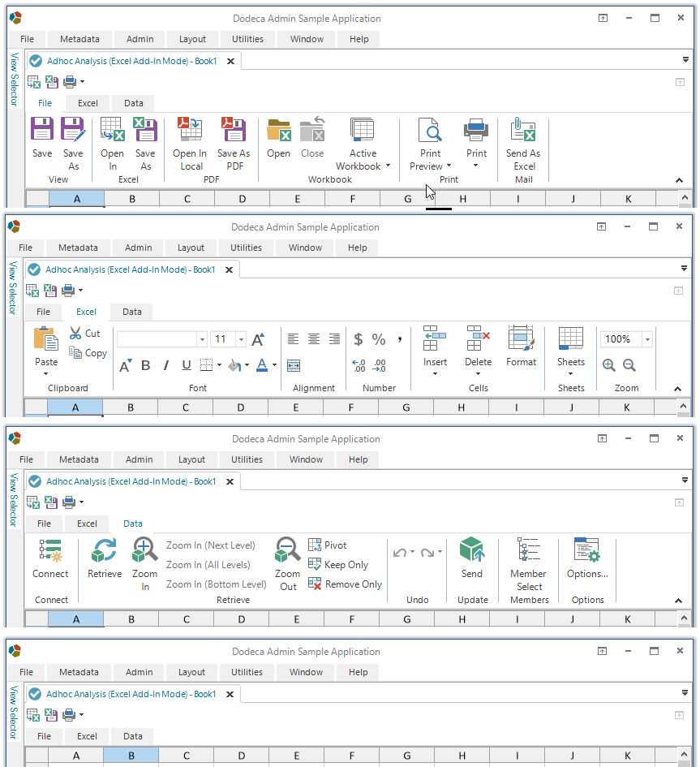The width and height of the screenshot is (700, 767).
Task: Click Zoom In (Next Level)
Action: click(x=211, y=545)
